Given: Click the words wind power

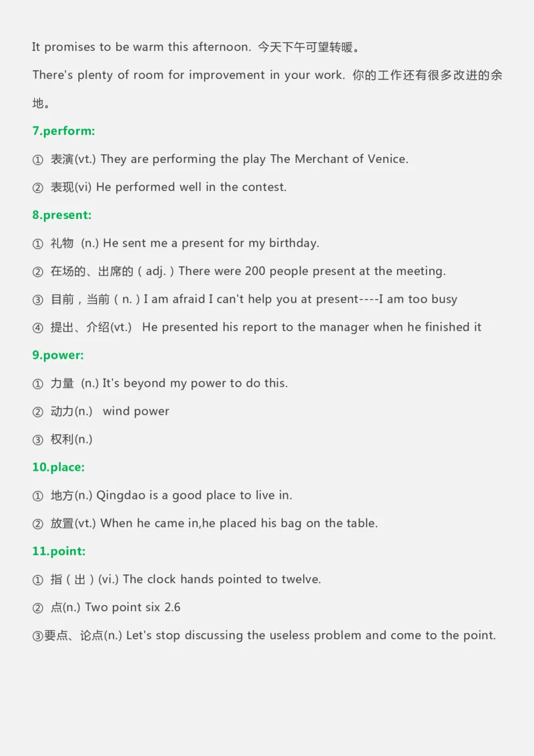Looking at the screenshot, I should [136, 411].
